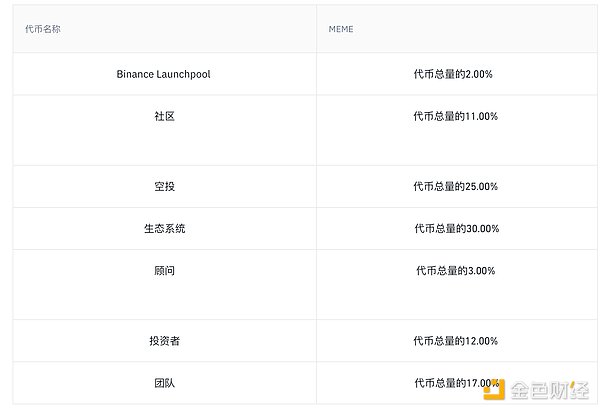Image resolution: width=600 pixels, height=411 pixels.
Task: Select the 空投 row label
Action: coord(164,186)
